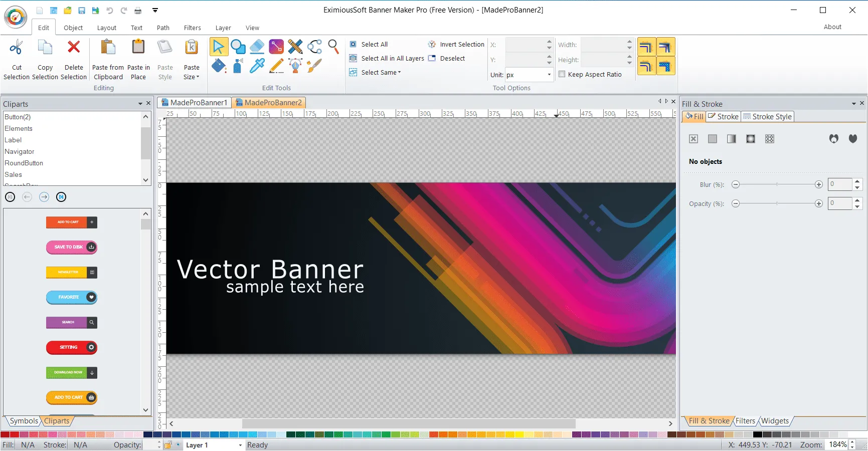Choose pattern fill icon
The width and height of the screenshot is (868, 451).
(770, 139)
